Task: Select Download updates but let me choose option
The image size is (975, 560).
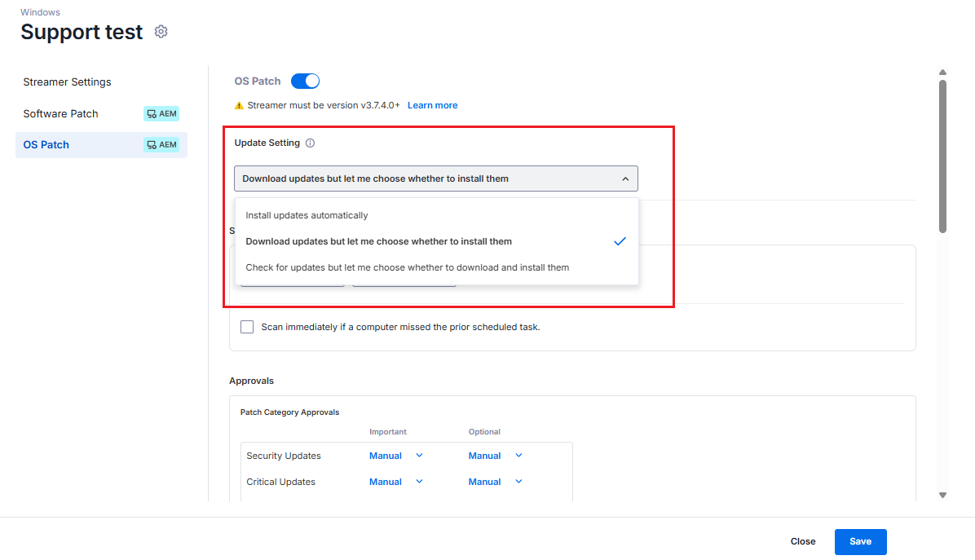Action: [x=436, y=241]
